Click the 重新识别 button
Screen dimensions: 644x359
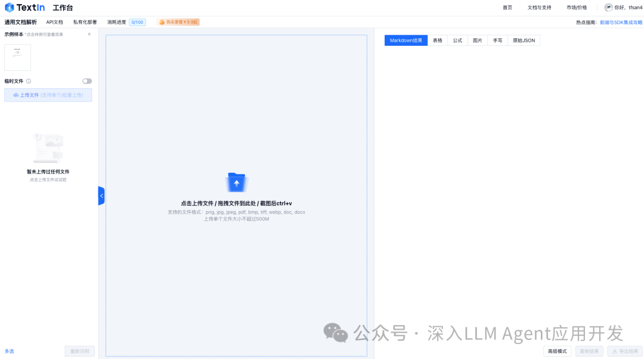(x=79, y=351)
